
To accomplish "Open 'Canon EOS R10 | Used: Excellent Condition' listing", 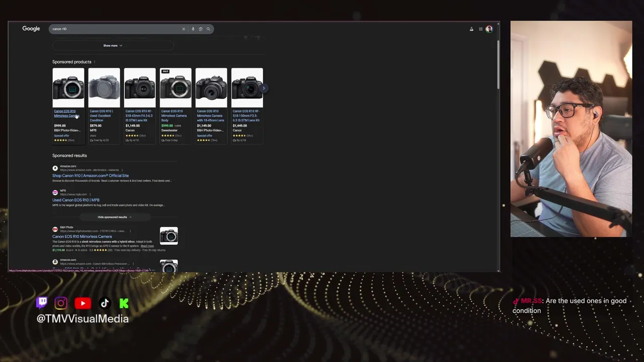I will [x=101, y=116].
